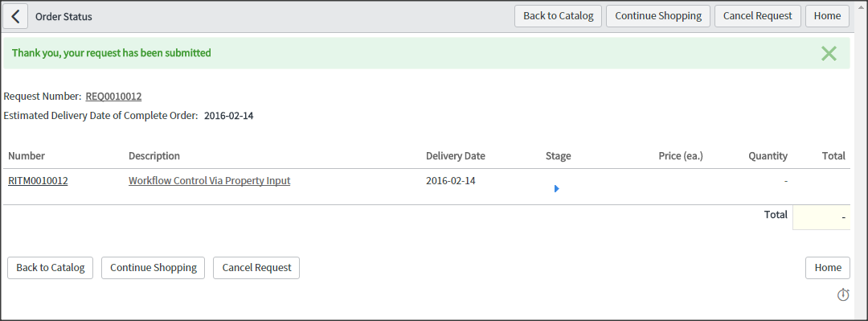Open Workflow Control Via Property Input link
This screenshot has width=868, height=321.
click(x=209, y=181)
